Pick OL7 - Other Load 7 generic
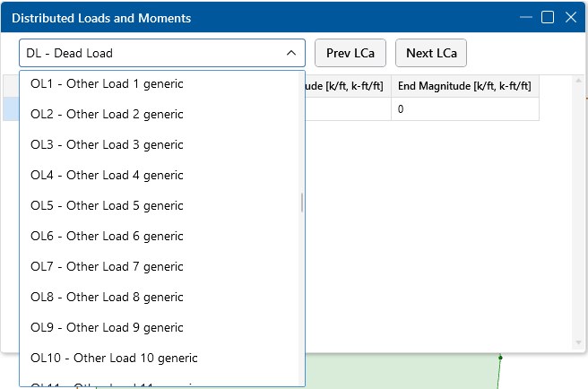The image size is (588, 389). [108, 267]
